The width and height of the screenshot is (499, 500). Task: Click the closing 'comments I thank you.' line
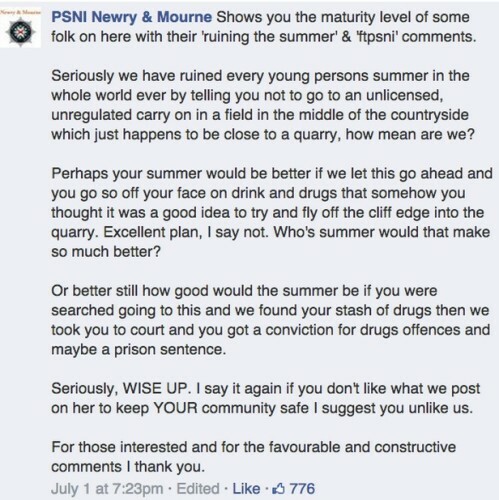128,467
